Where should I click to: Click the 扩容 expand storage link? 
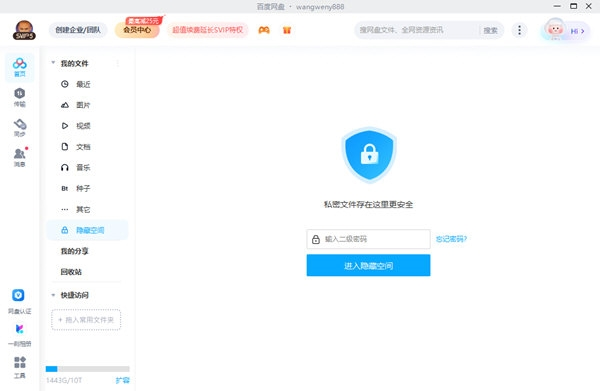(x=122, y=380)
